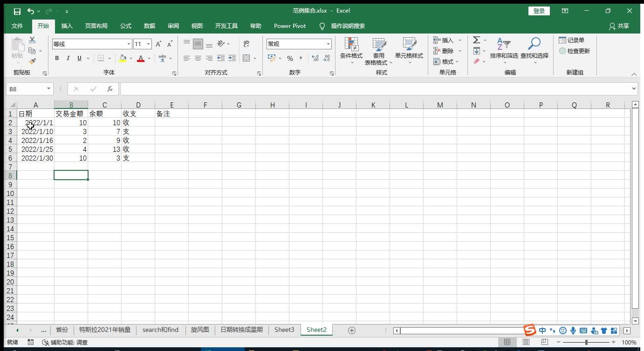
Task: Click the Clear eraser icon
Action: pyautogui.click(x=476, y=61)
